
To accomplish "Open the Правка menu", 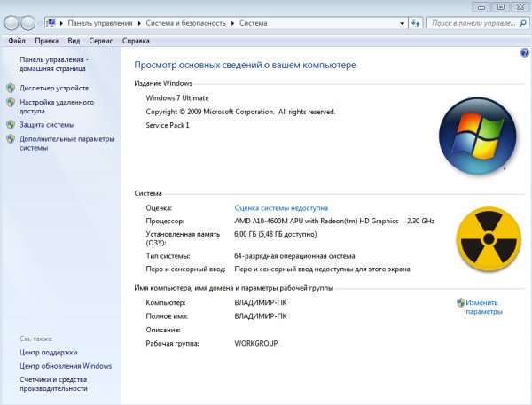I will 46,41.
